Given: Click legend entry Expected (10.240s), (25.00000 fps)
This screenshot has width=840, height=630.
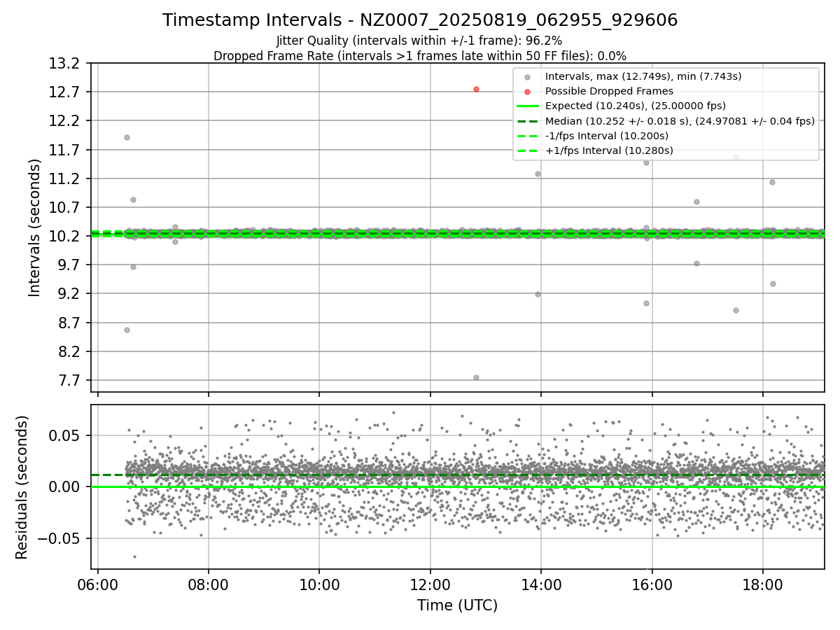Looking at the screenshot, I should (635, 106).
